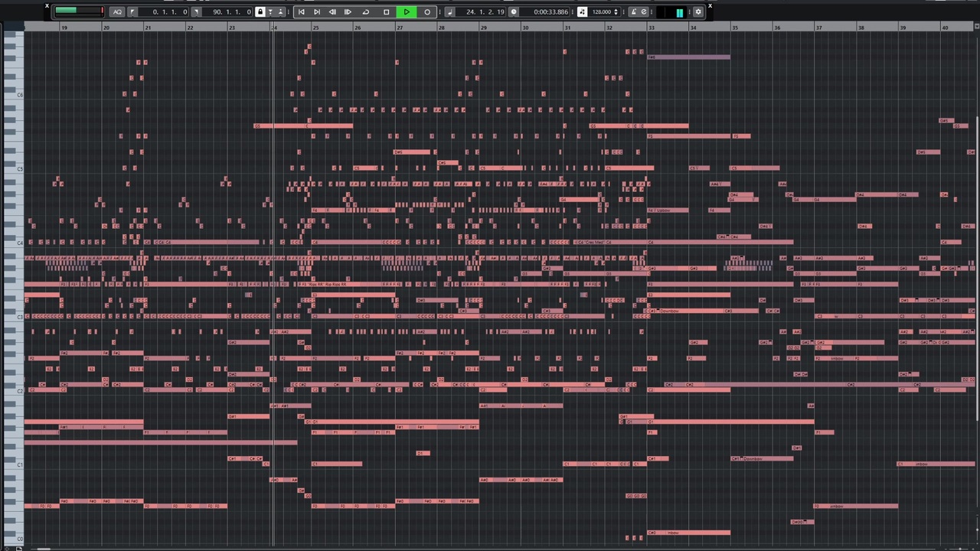Screen dimensions: 980x551
Task: Click the vertical scrollbar on the right edge
Action: [x=977, y=268]
